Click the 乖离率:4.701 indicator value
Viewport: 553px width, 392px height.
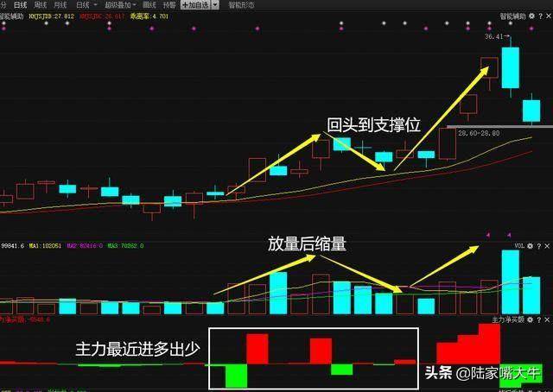click(x=149, y=16)
